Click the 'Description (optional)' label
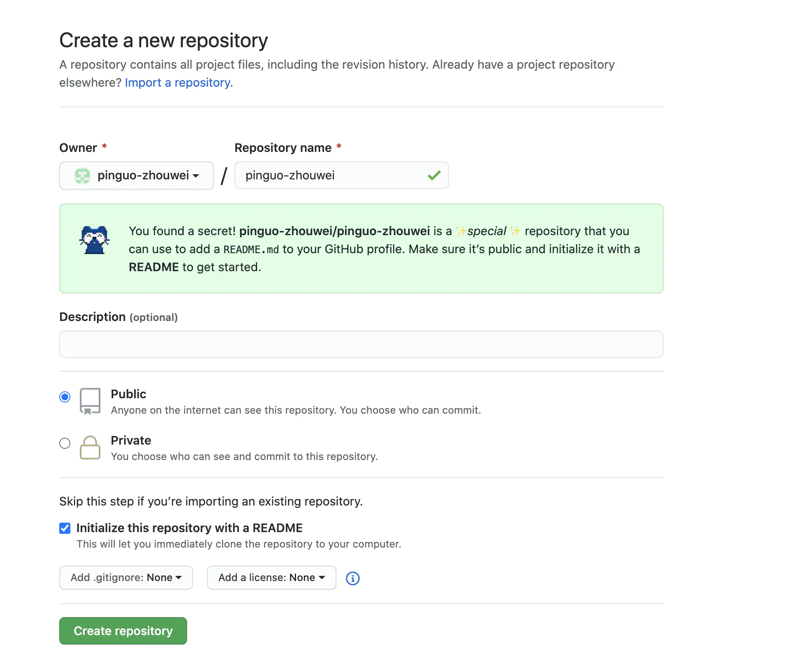Image resolution: width=812 pixels, height=672 pixels. pos(118,317)
